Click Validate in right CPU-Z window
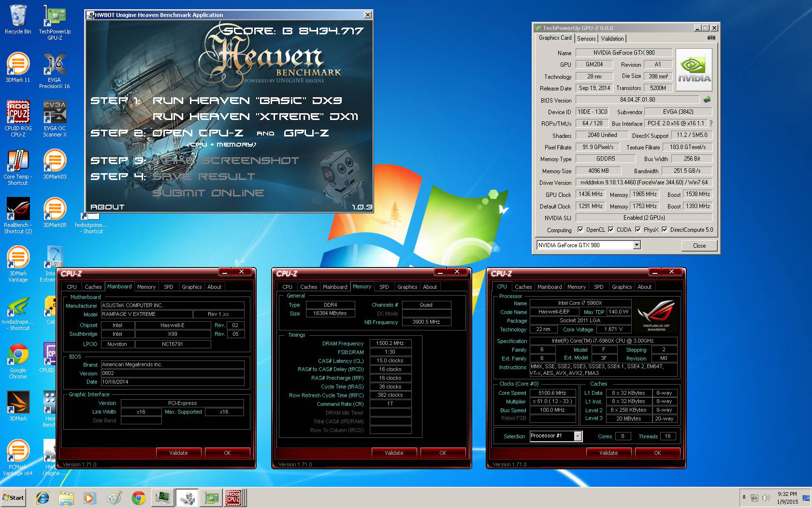This screenshot has height=508, width=812. (609, 453)
